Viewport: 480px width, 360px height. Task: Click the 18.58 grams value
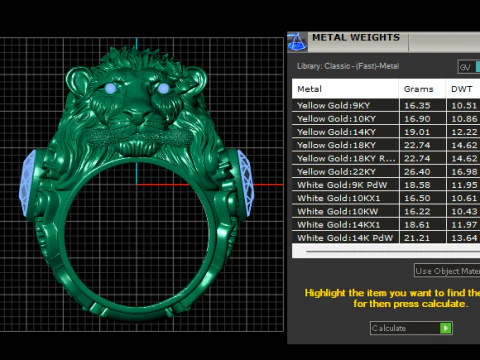(417, 185)
